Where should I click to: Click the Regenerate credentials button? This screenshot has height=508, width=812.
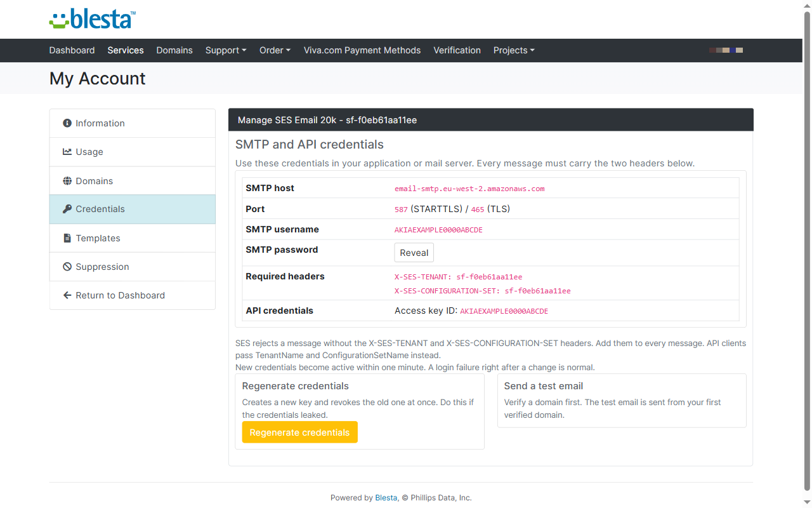point(300,432)
